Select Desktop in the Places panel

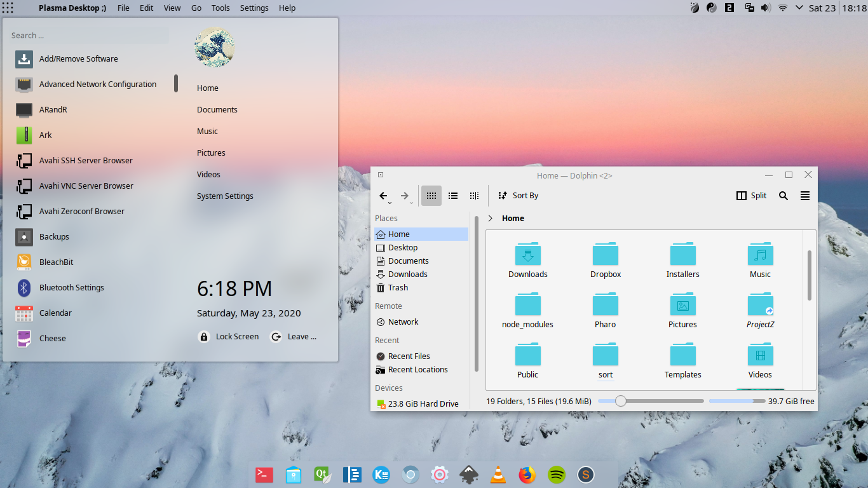tap(421, 247)
